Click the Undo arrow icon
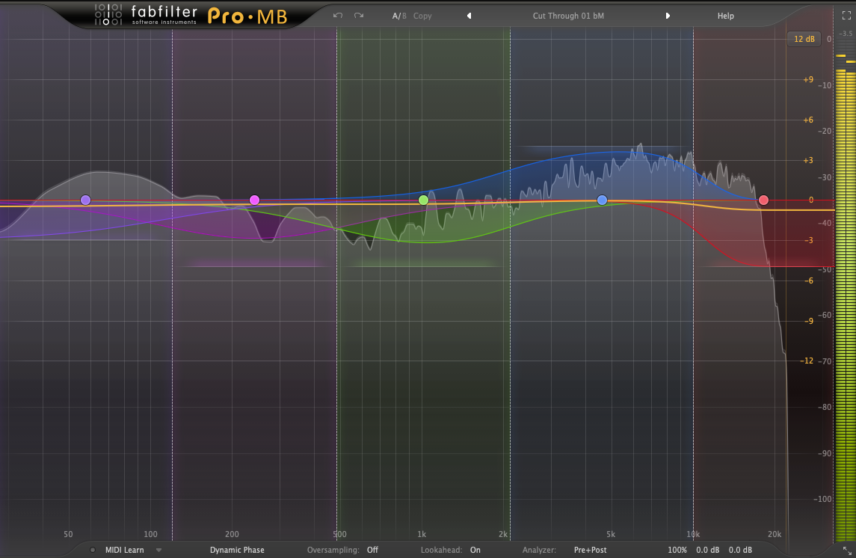Screen dimensions: 856x558 tap(338, 16)
